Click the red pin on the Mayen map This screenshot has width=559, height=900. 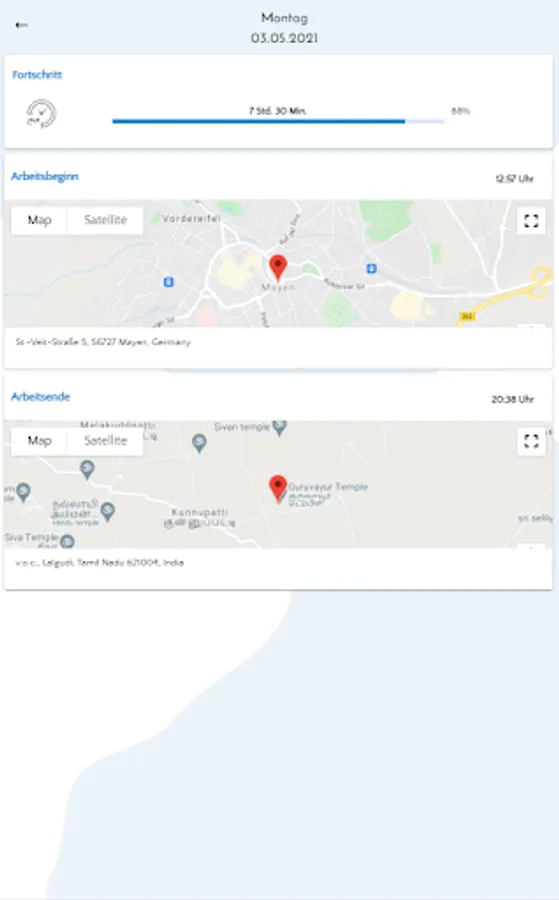pyautogui.click(x=278, y=268)
